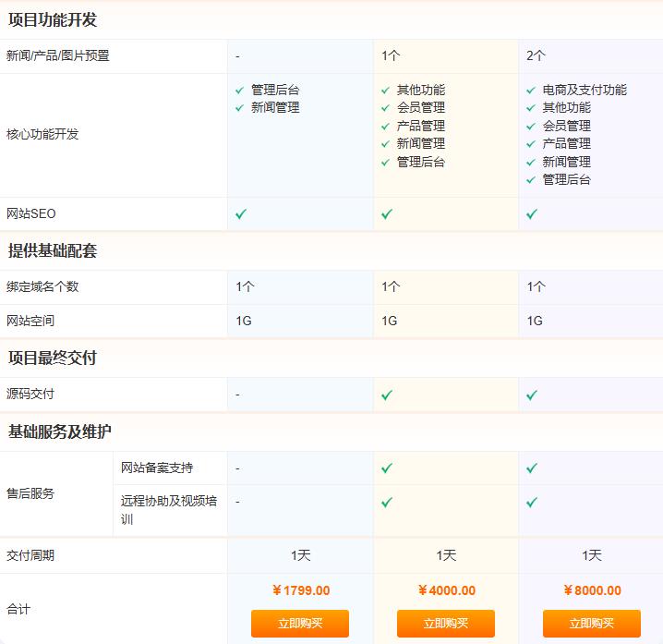Viewport: 663px width, 644px height.
Task: Click the 售后服务 row label
Action: pyautogui.click(x=30, y=494)
